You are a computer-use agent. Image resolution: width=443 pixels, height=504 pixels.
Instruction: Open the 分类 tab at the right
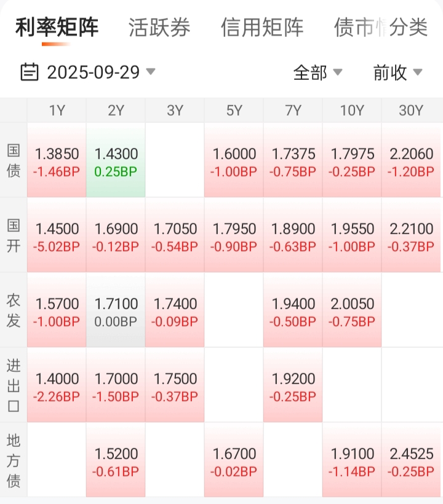click(x=409, y=27)
